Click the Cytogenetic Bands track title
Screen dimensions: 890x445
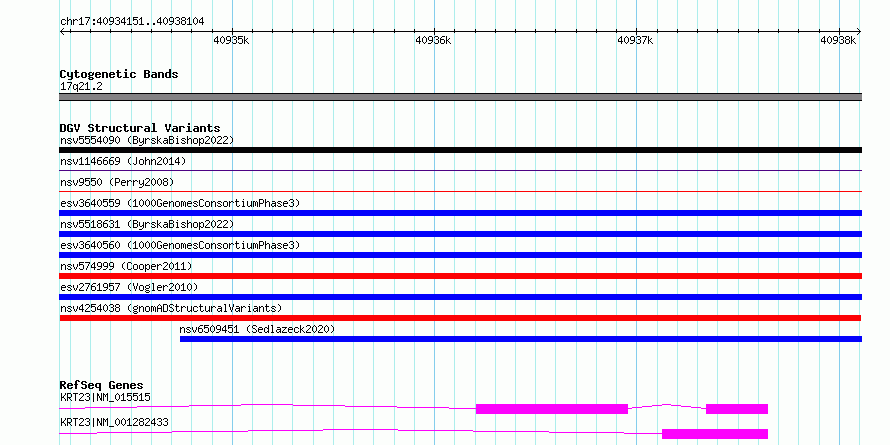tap(119, 74)
